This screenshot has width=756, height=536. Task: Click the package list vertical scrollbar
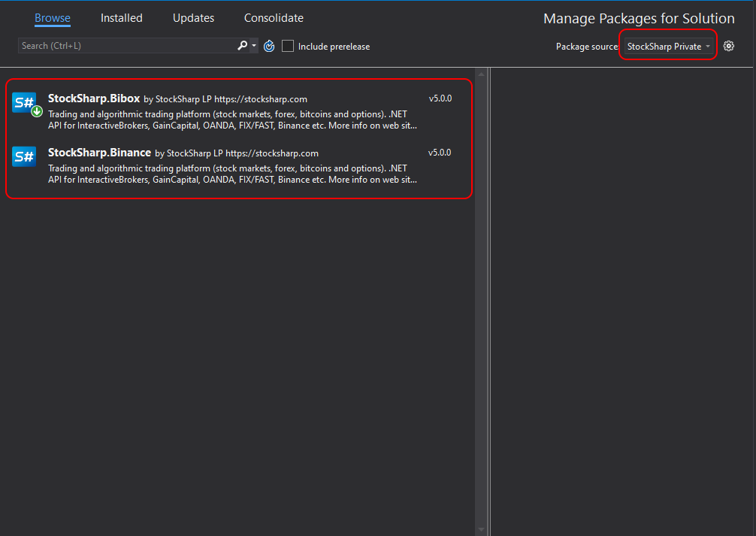click(481, 301)
